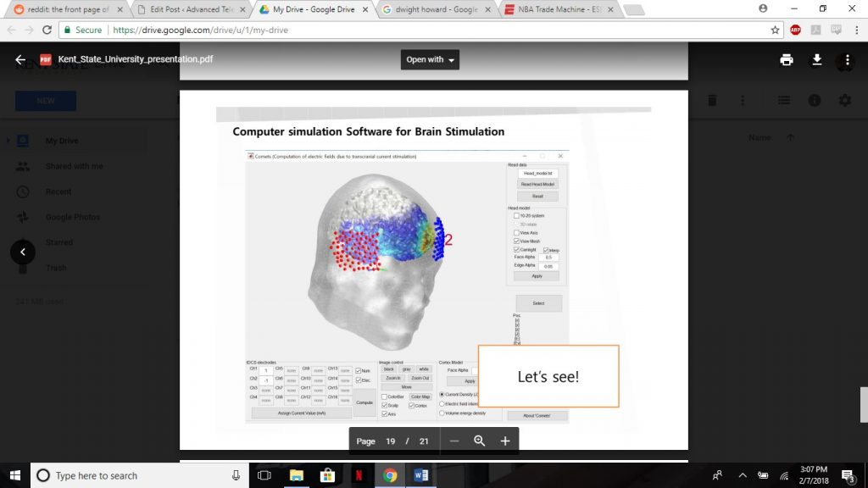Zoom in using the plus button
The width and height of the screenshot is (868, 488).
click(x=505, y=441)
